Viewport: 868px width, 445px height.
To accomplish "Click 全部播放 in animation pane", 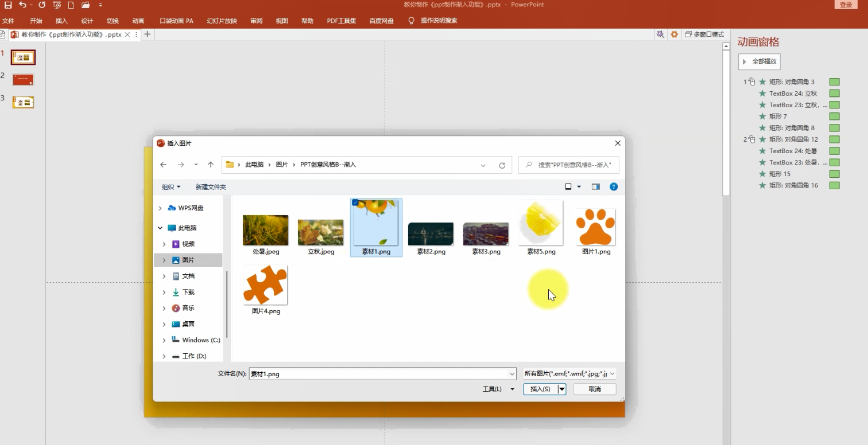I will coord(759,61).
